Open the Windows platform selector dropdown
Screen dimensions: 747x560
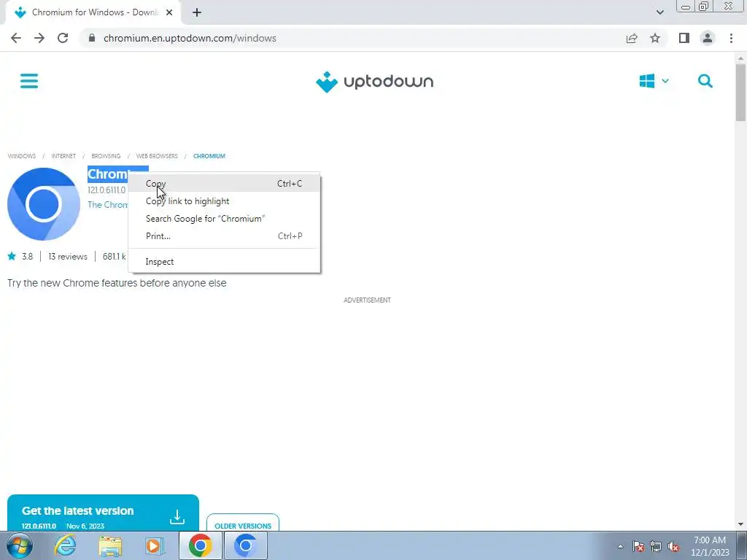654,81
